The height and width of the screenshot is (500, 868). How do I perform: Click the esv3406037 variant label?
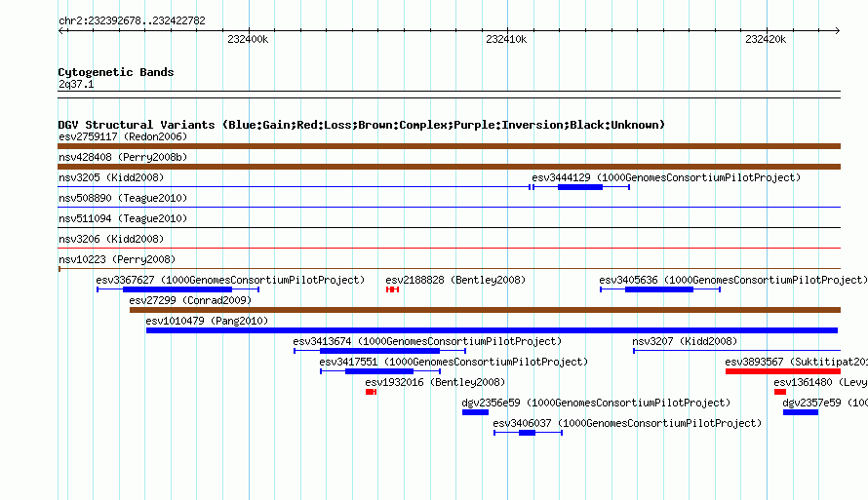627,423
